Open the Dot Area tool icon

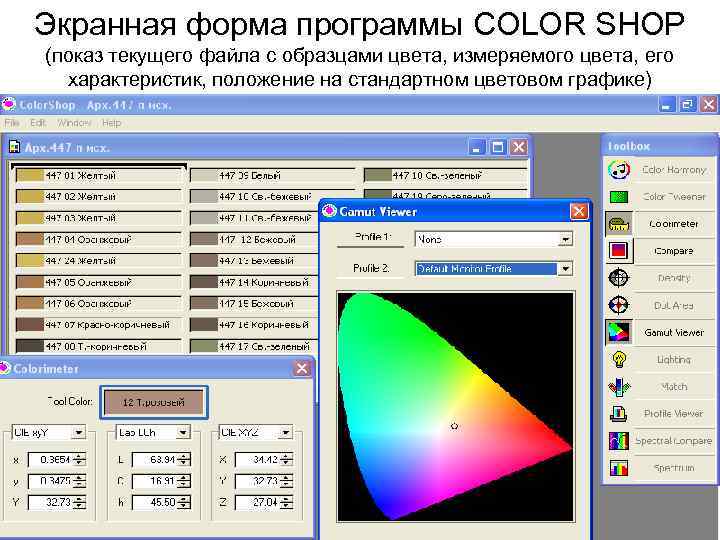pos(619,305)
